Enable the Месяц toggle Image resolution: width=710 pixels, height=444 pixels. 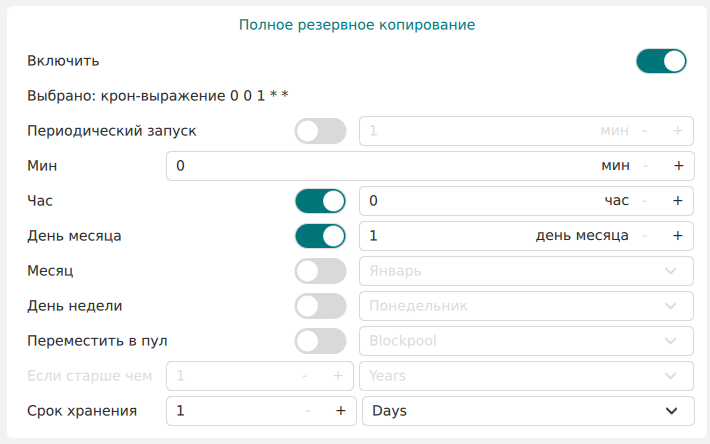[x=320, y=271]
